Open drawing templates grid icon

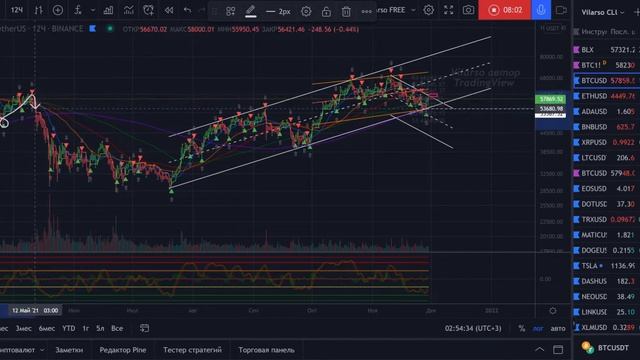tap(231, 11)
